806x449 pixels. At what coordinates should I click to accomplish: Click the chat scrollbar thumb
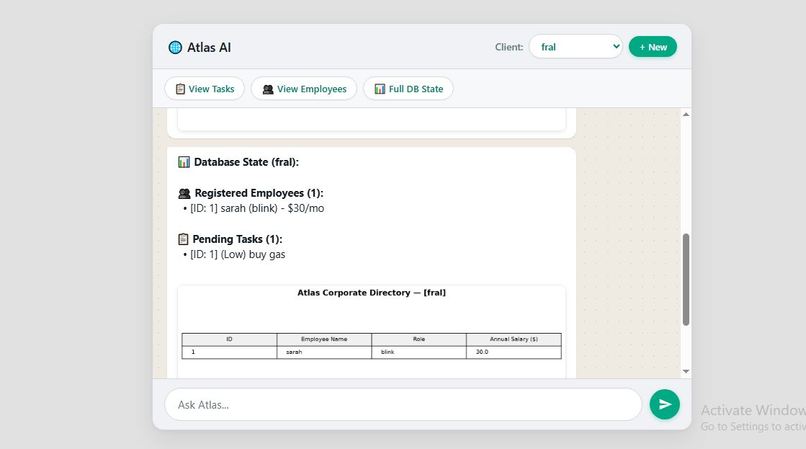click(686, 279)
